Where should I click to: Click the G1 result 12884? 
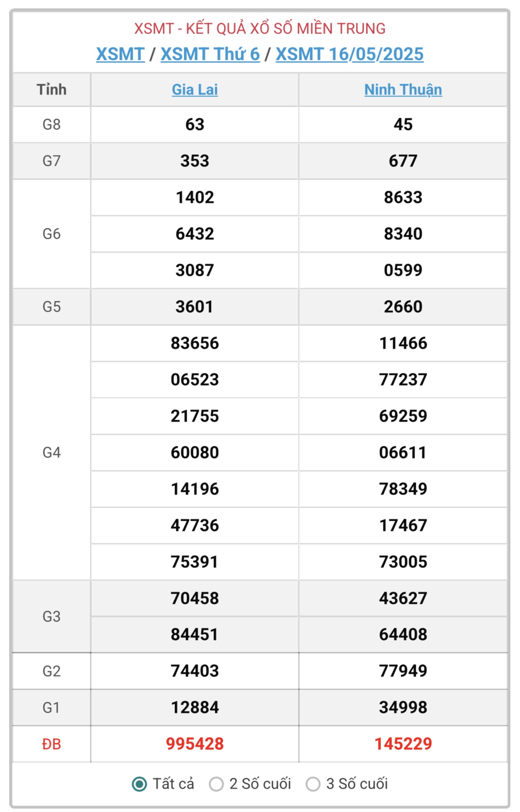[195, 707]
